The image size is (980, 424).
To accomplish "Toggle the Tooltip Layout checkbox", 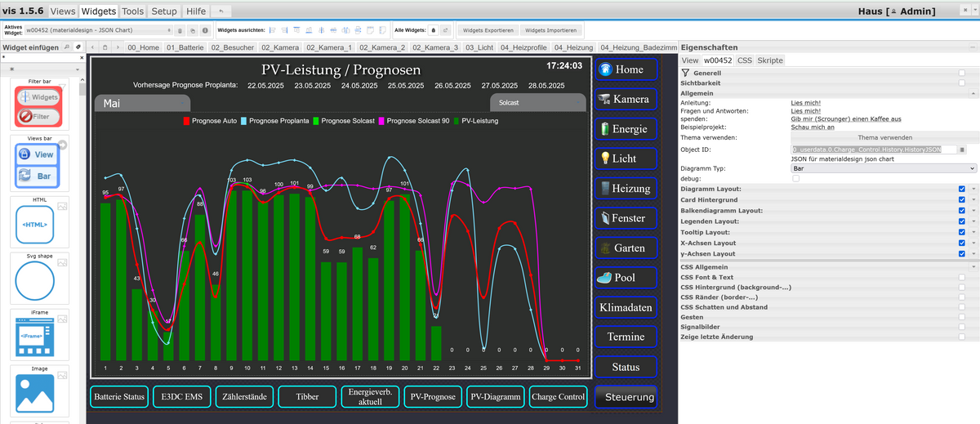I will pos(962,232).
